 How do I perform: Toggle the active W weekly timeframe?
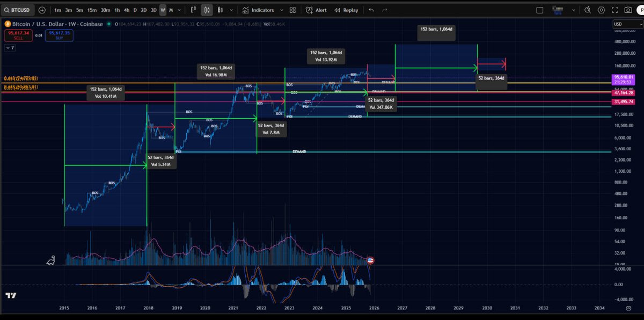(x=163, y=10)
